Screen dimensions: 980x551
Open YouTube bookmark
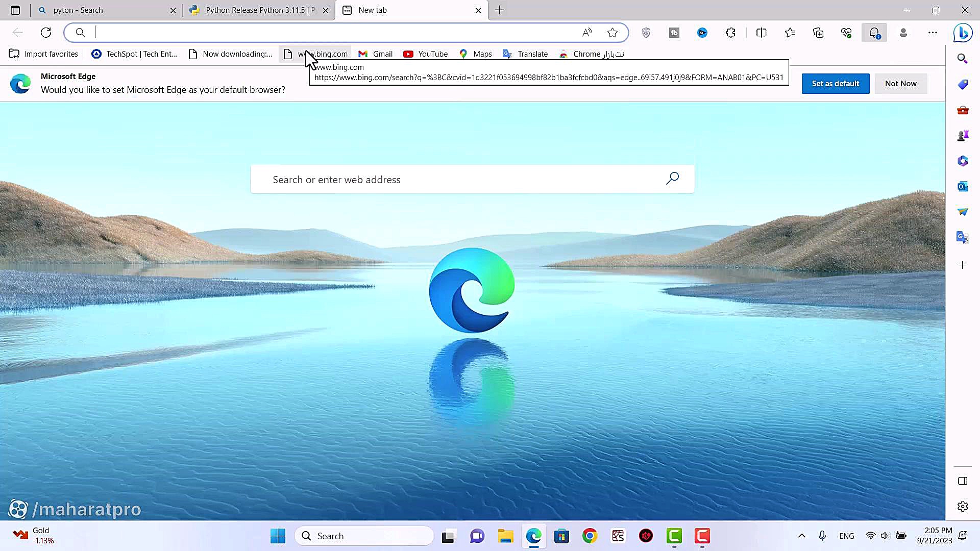click(425, 54)
